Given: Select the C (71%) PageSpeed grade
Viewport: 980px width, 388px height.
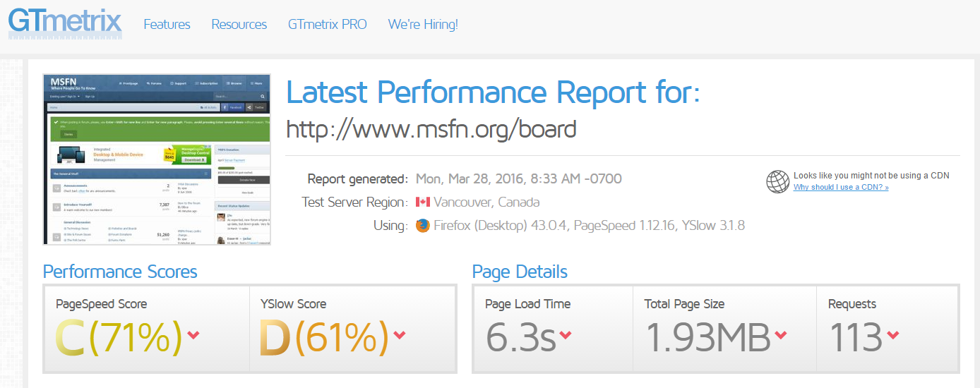Looking at the screenshot, I should 119,338.
